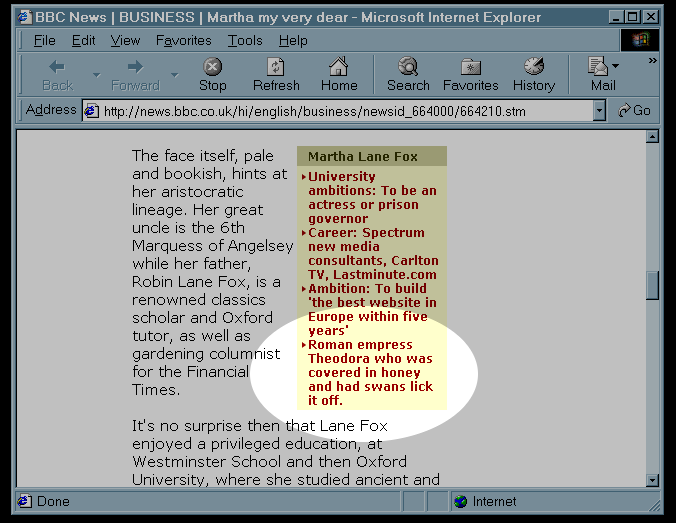676x523 pixels.
Task: Click the 'Career: Spectrum new media' bullet
Action: [x=373, y=254]
